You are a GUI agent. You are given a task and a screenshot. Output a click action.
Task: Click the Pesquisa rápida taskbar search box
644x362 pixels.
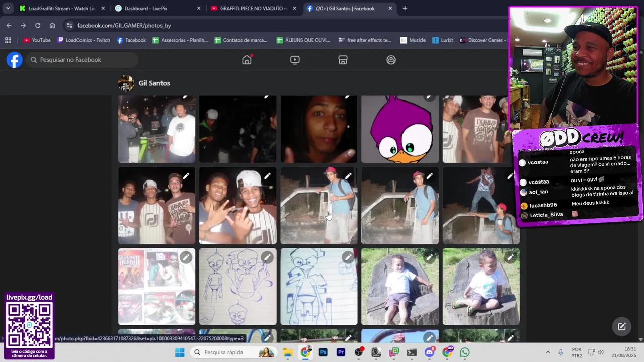(234, 352)
